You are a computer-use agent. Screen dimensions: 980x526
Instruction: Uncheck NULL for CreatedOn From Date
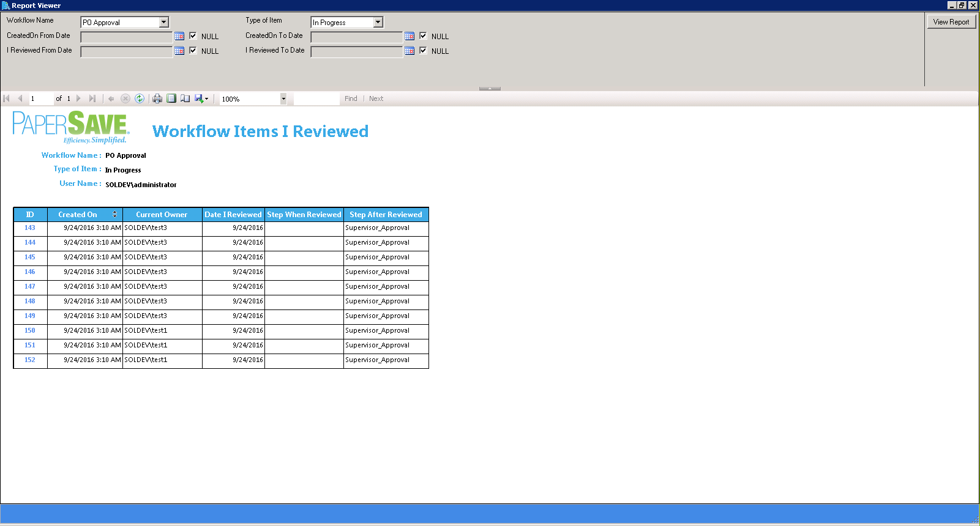[193, 36]
